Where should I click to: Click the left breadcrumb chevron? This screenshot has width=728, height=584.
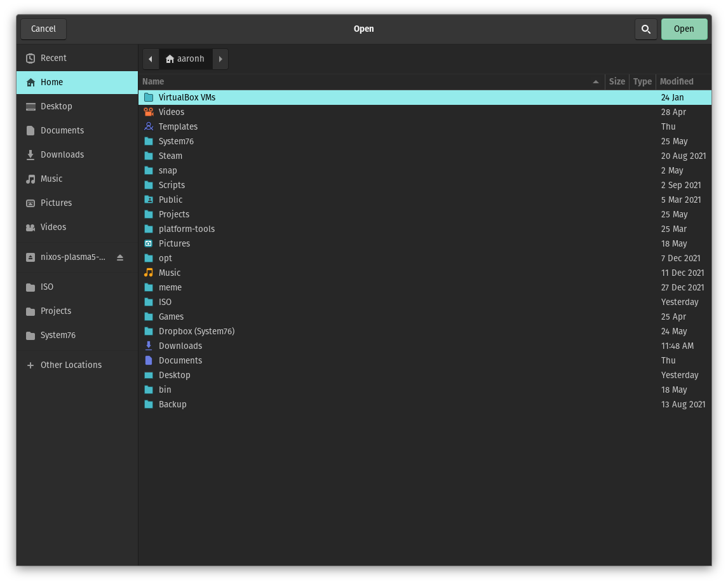pos(151,58)
